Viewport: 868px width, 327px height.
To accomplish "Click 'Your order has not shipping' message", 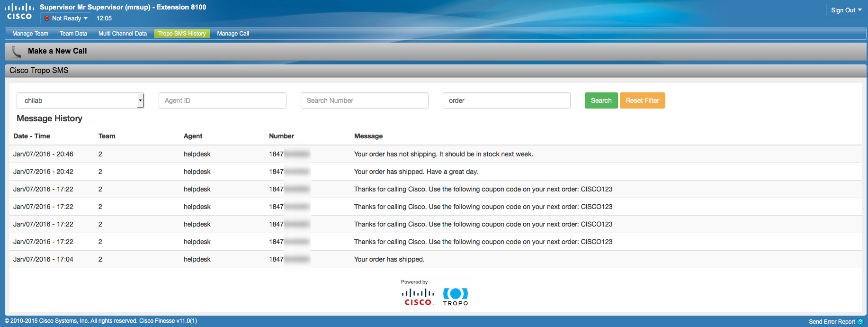I will pyautogui.click(x=444, y=154).
